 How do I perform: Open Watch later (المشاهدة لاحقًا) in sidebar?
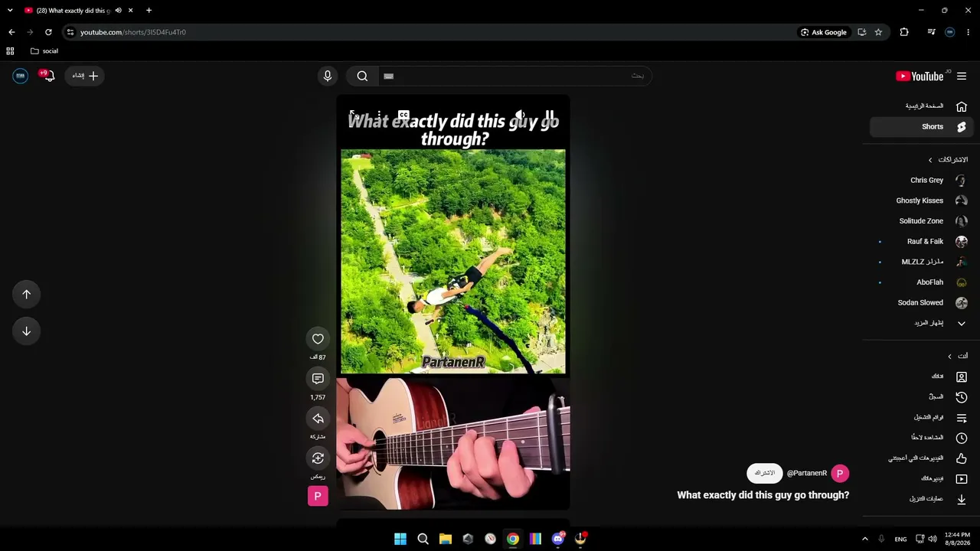pos(921,438)
